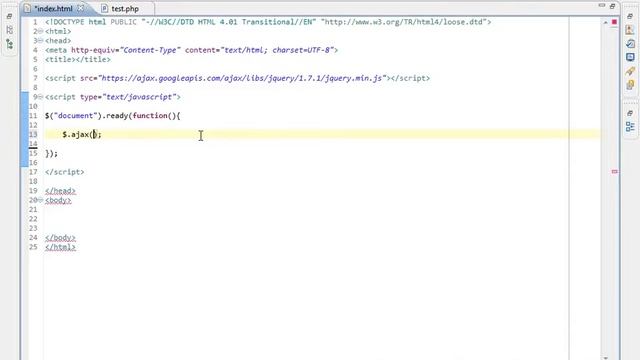This screenshot has height=360, width=640.
Task: Minimize the editor area
Action: pyautogui.click(x=602, y=6)
